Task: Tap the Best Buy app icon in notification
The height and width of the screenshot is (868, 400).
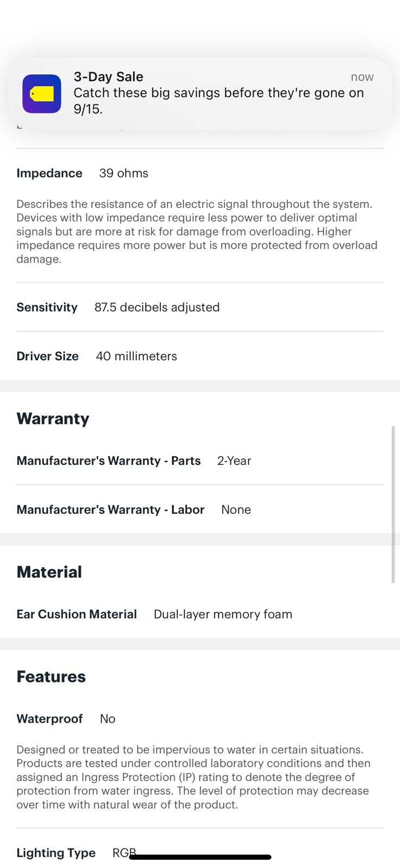Action: pyautogui.click(x=42, y=94)
